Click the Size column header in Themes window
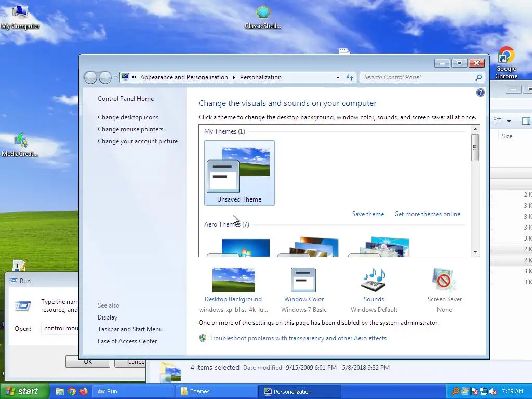This screenshot has height=399, width=532. click(x=507, y=136)
